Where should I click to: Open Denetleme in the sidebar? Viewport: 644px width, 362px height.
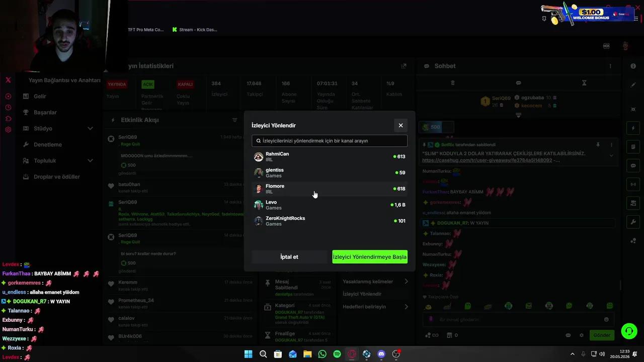click(48, 144)
